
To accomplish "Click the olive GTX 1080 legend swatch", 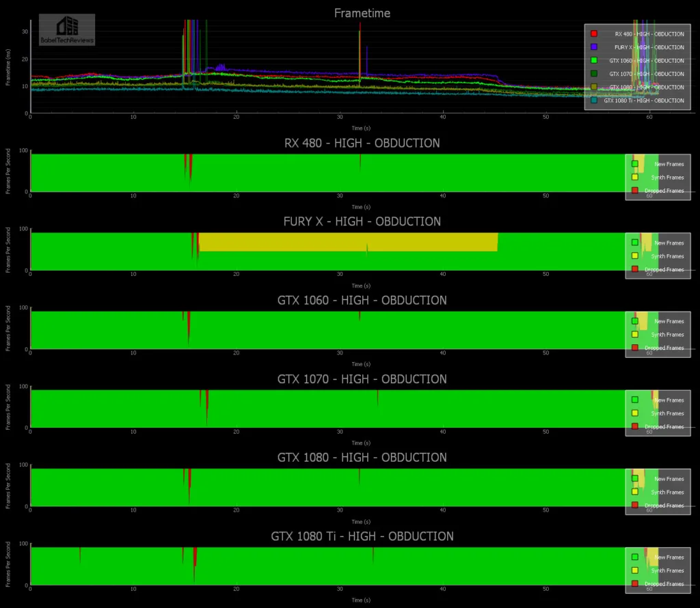I will [x=594, y=87].
